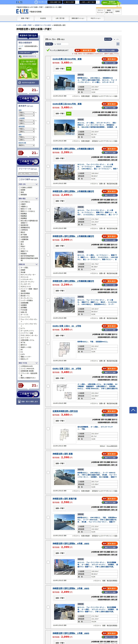Open the 建物面積 下限なし dropdown

pos(27,129)
